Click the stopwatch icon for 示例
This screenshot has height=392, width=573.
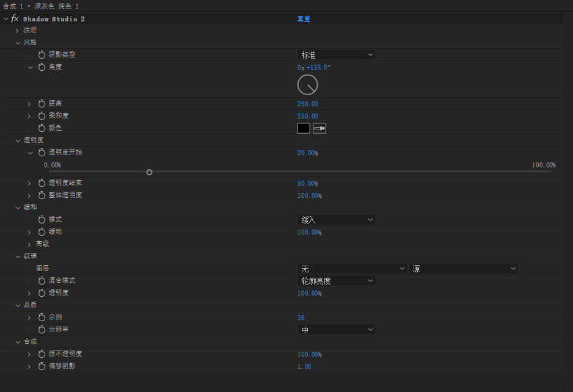pos(42,318)
